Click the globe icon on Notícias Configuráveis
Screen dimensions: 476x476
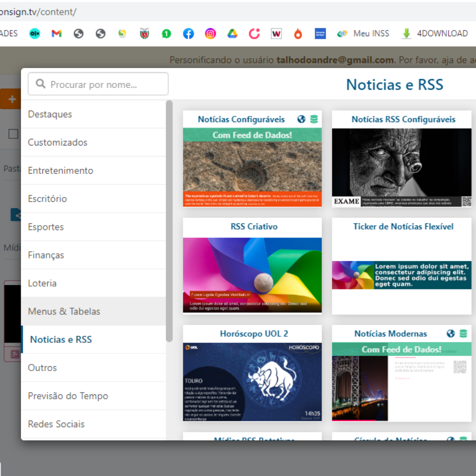301,119
